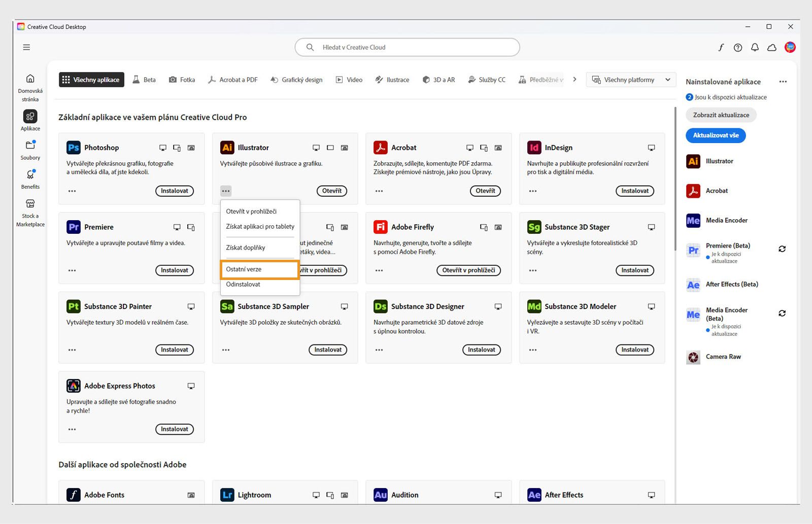Open more options for Substance 3D Painter card
This screenshot has height=524, width=812.
click(x=72, y=350)
